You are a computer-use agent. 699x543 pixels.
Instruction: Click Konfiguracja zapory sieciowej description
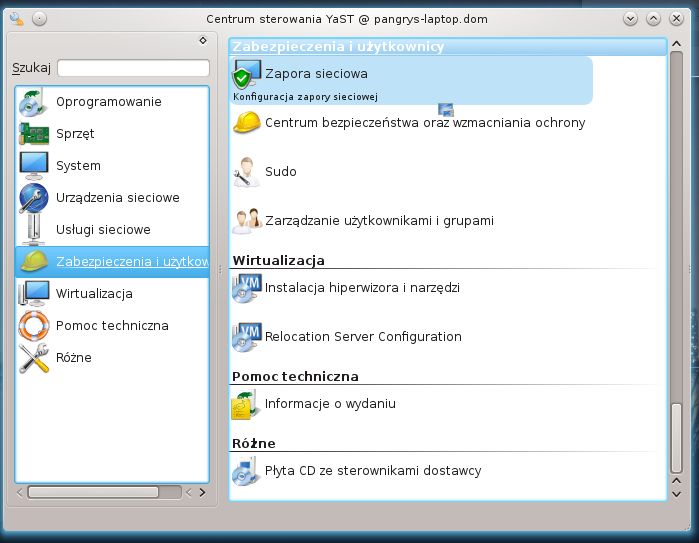[x=305, y=97]
